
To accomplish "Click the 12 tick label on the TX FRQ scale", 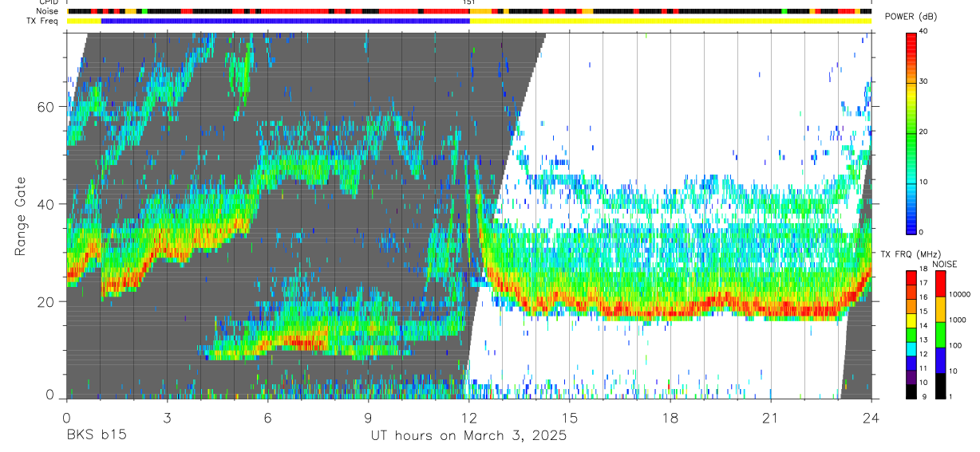I will pos(923,354).
